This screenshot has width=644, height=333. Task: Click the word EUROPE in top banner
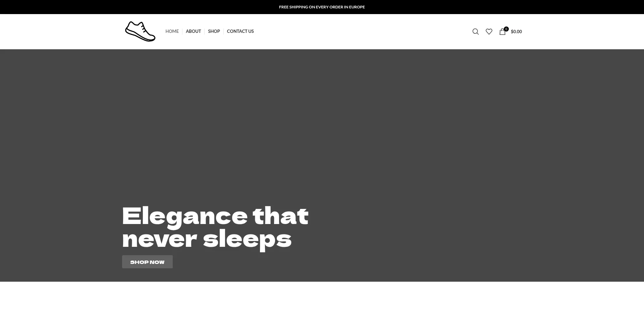(357, 7)
